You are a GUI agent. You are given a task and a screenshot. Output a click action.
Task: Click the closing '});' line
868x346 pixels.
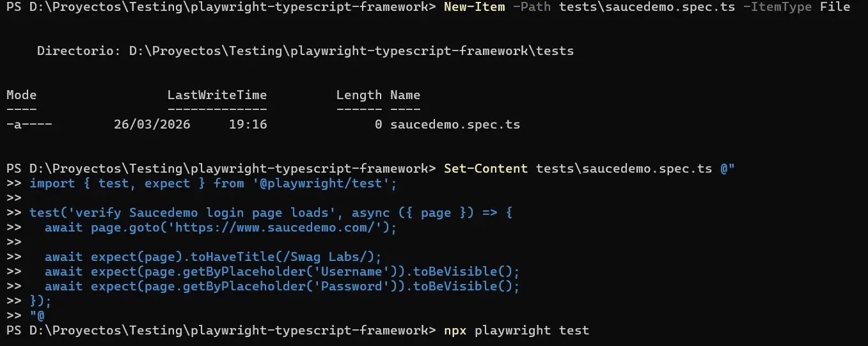point(40,301)
